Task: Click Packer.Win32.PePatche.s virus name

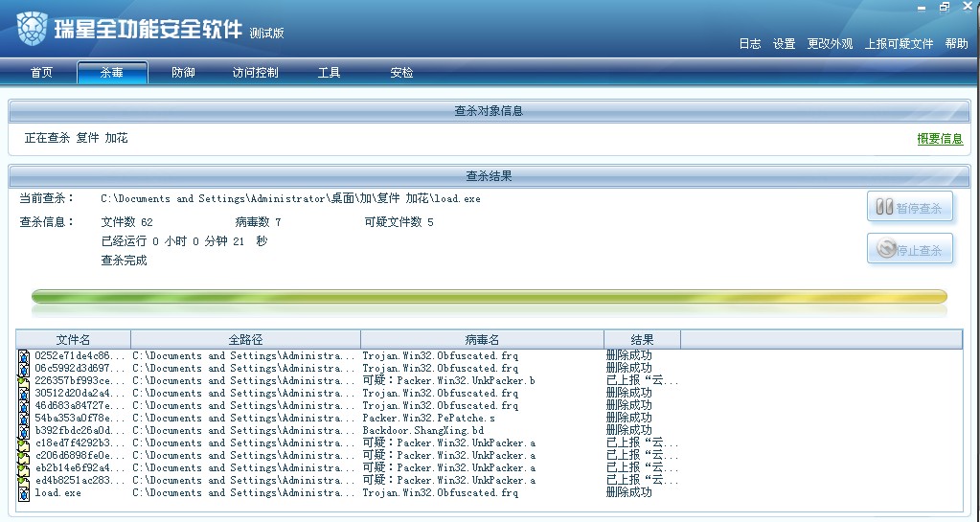Action: point(429,419)
